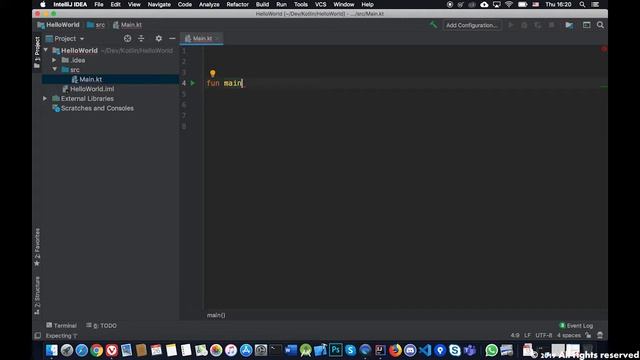Open Photoshop from the Dock

[x=336, y=350]
